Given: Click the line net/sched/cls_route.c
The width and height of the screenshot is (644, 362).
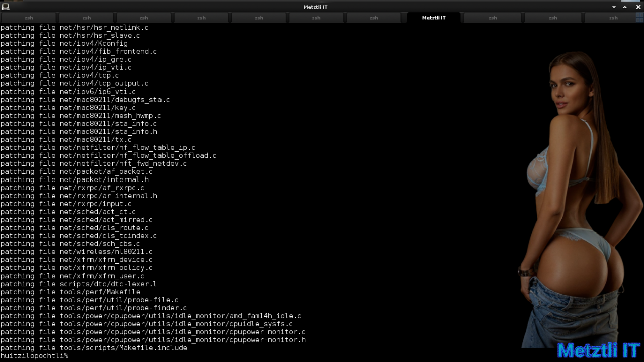Looking at the screenshot, I should (x=74, y=228).
